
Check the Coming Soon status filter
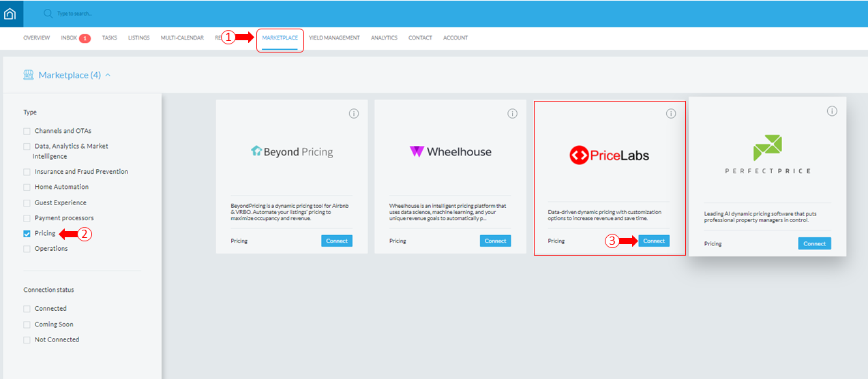tap(27, 324)
